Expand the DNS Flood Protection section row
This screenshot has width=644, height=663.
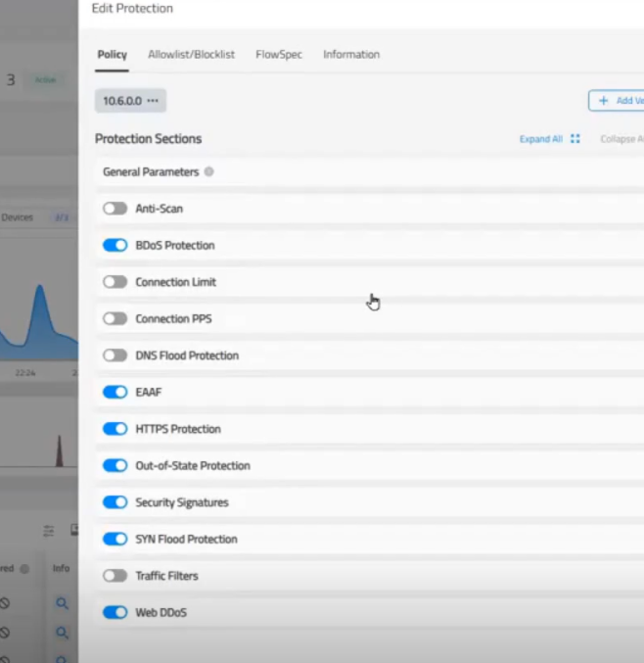tap(370, 355)
